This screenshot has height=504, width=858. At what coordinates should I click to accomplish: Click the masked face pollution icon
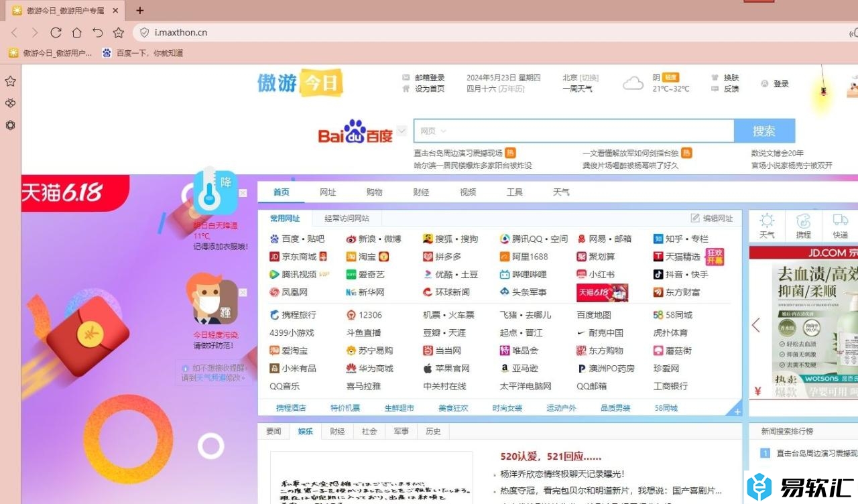[212, 300]
